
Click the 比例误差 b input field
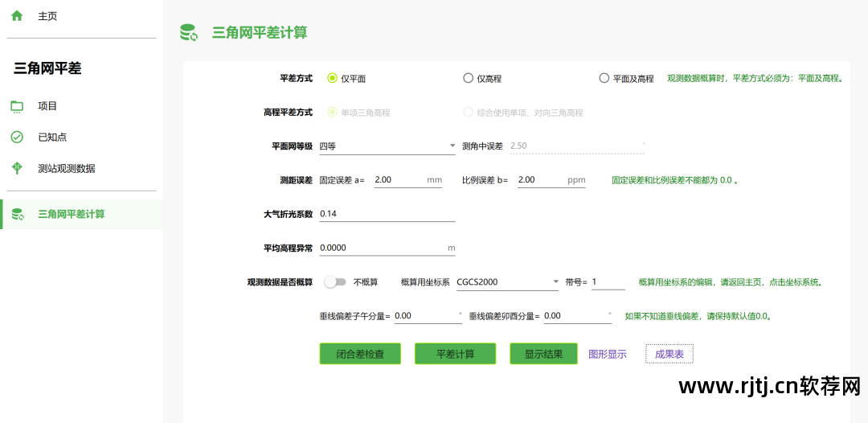pyautogui.click(x=551, y=180)
